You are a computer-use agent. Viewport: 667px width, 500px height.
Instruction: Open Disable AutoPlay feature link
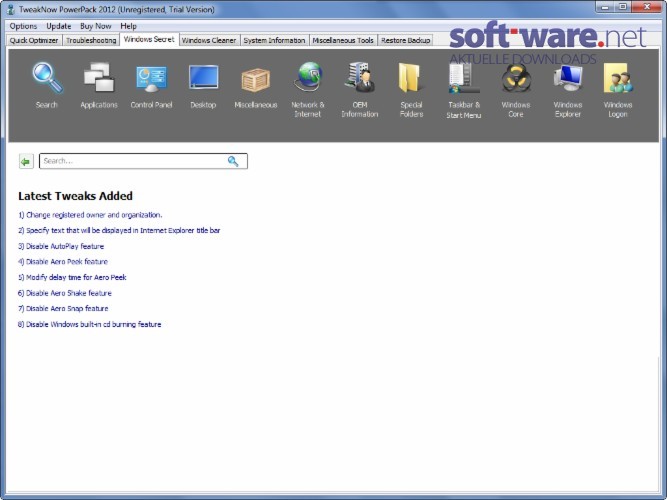[61, 246]
